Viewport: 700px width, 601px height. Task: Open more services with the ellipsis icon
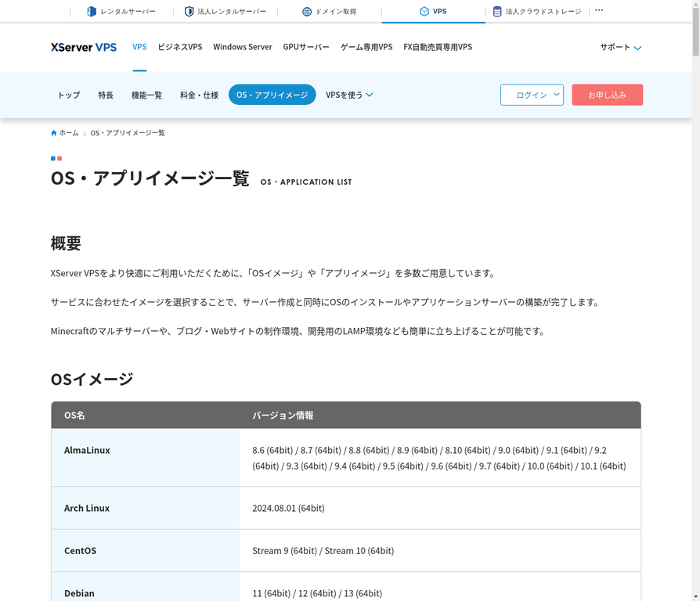click(598, 9)
